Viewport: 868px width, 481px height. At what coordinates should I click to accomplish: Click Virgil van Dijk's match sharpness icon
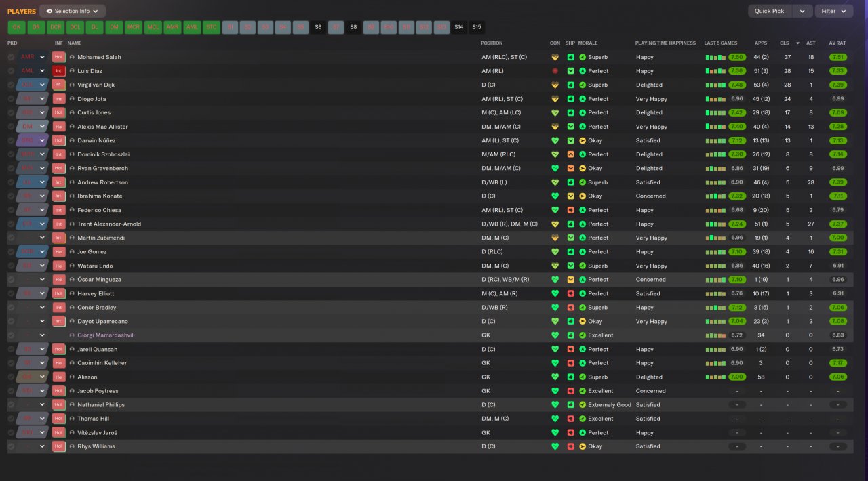[x=570, y=85]
